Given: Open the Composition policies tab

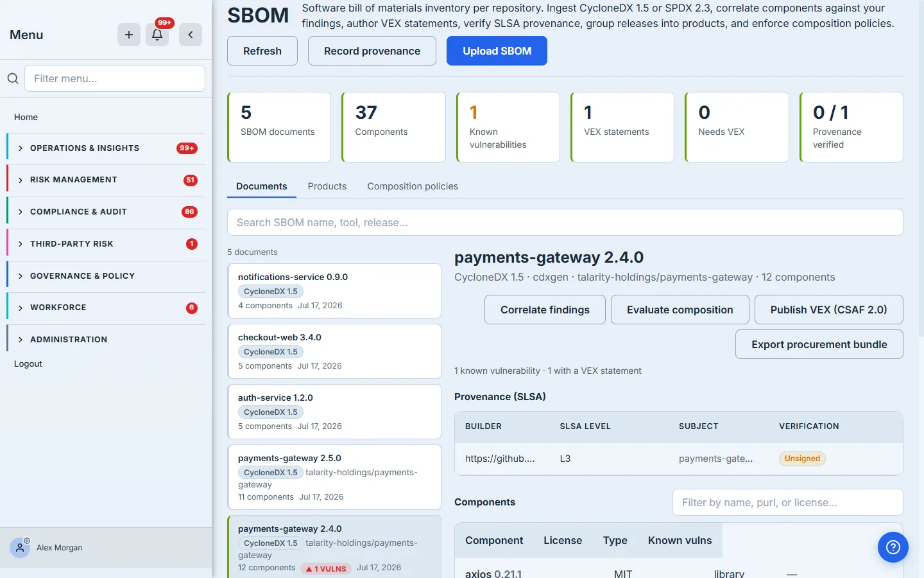Looking at the screenshot, I should click(x=413, y=186).
